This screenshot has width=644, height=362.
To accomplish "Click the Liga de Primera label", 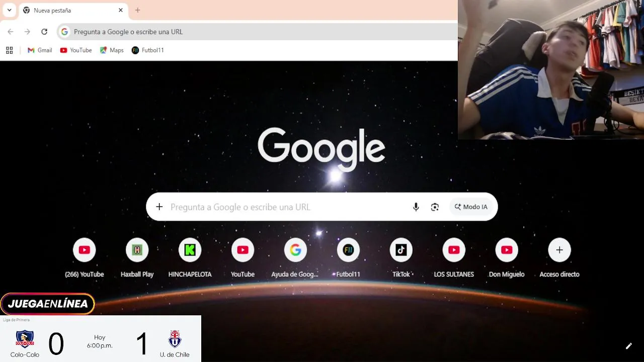I will click(16, 320).
